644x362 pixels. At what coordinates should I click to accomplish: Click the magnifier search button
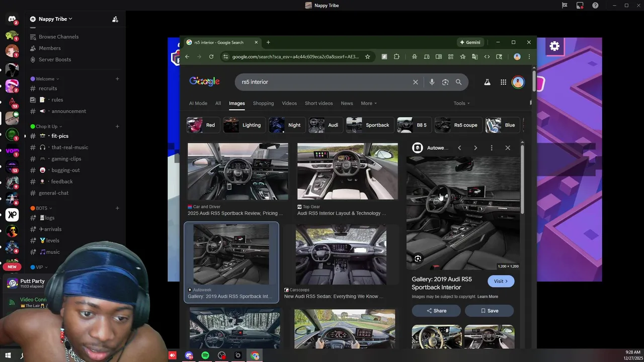pos(458,82)
